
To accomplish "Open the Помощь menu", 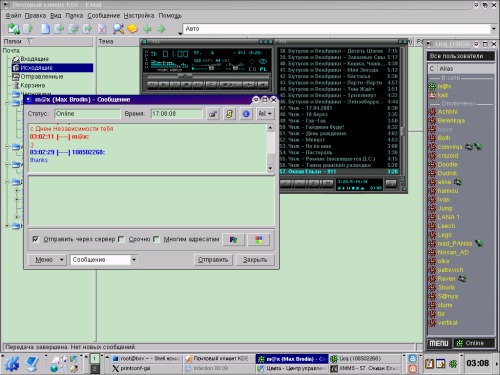I will [x=170, y=16].
